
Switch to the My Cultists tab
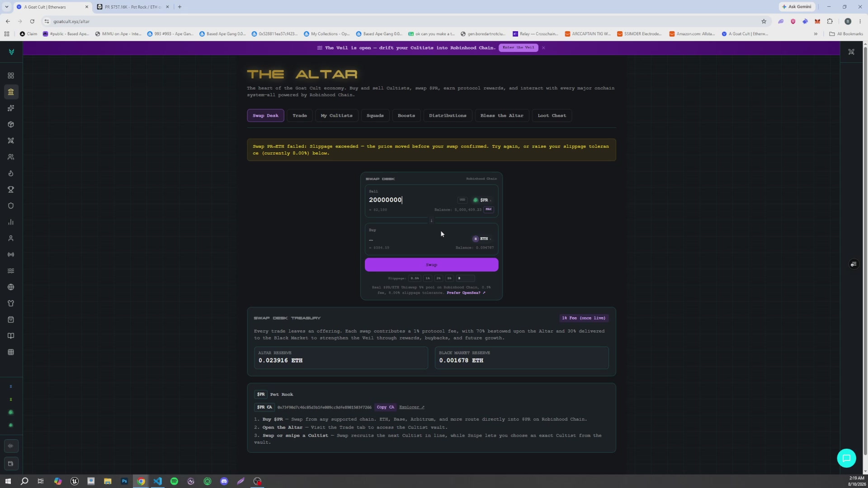tap(337, 116)
